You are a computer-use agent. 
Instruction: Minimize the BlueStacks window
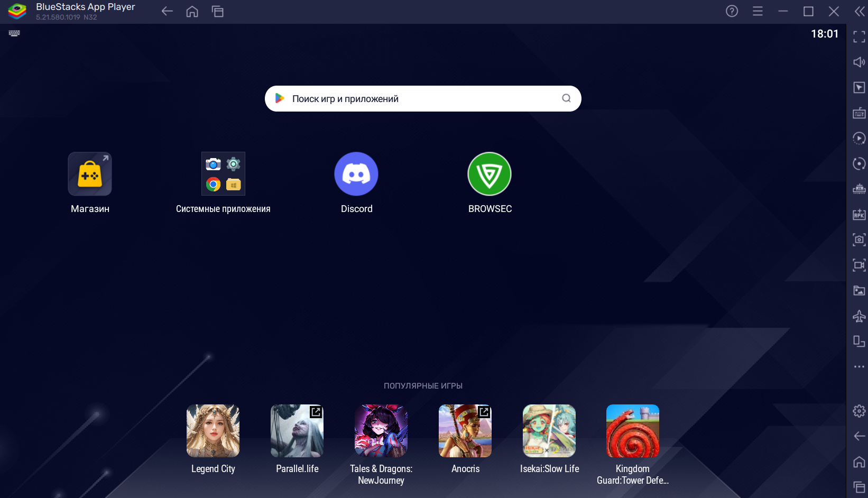click(783, 11)
